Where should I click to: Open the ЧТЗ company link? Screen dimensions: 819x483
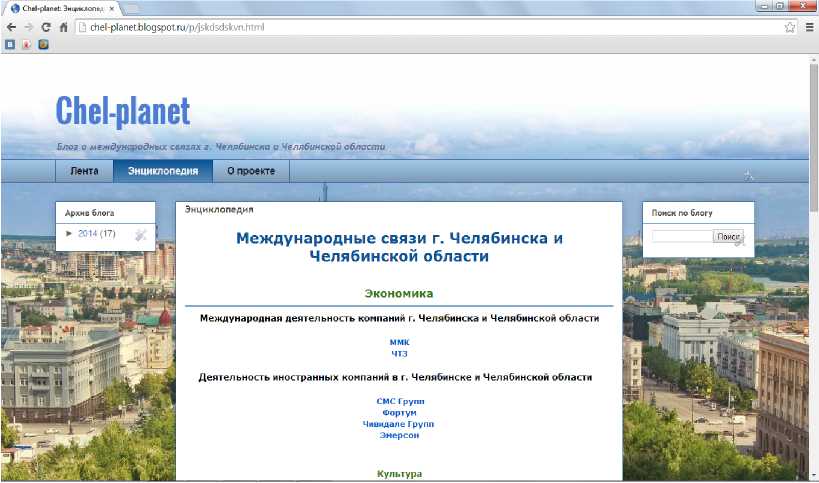(399, 354)
